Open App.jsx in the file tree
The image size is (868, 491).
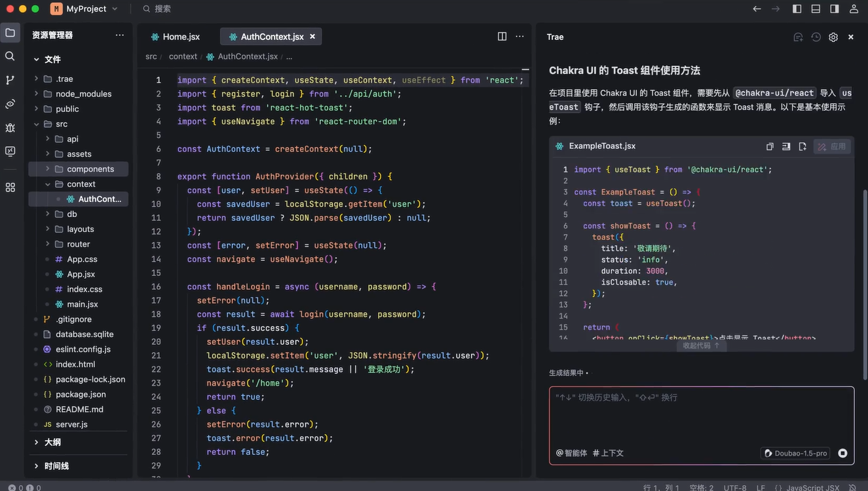coord(81,274)
